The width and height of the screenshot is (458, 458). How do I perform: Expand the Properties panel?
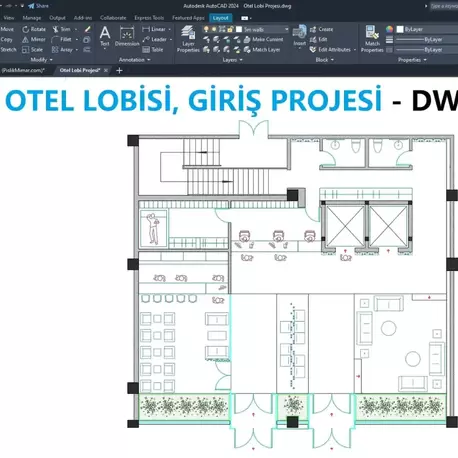[x=412, y=60]
